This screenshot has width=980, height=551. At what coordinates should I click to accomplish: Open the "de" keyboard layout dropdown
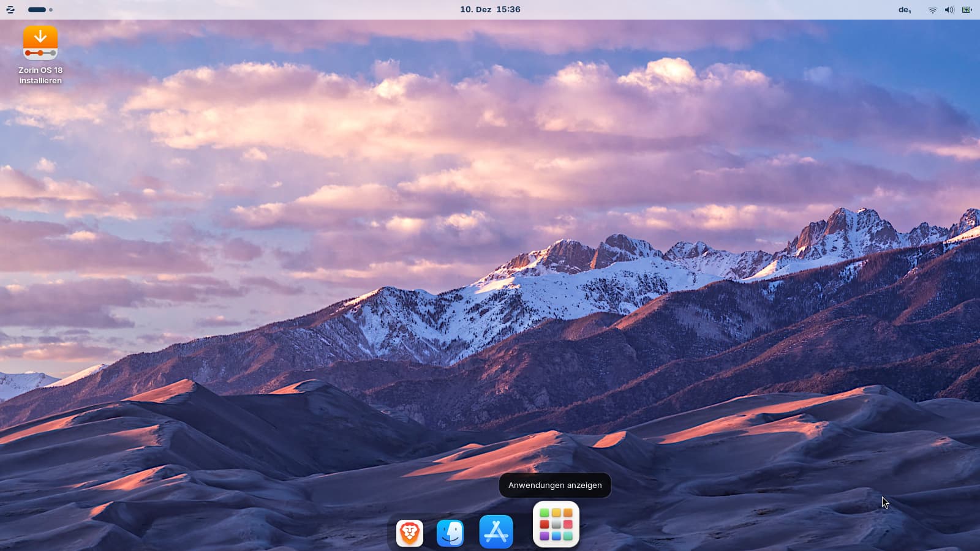[905, 10]
